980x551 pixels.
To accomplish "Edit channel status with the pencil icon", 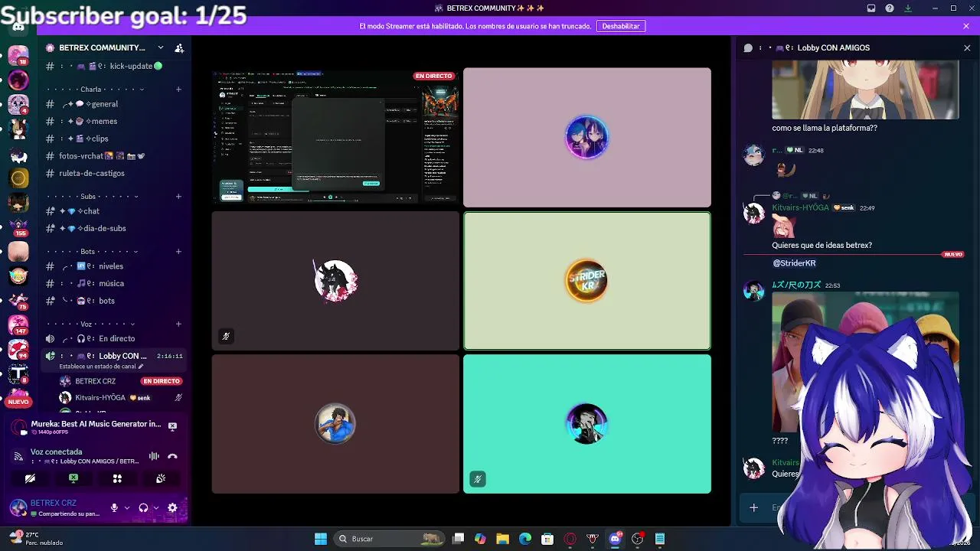I will coord(140,367).
